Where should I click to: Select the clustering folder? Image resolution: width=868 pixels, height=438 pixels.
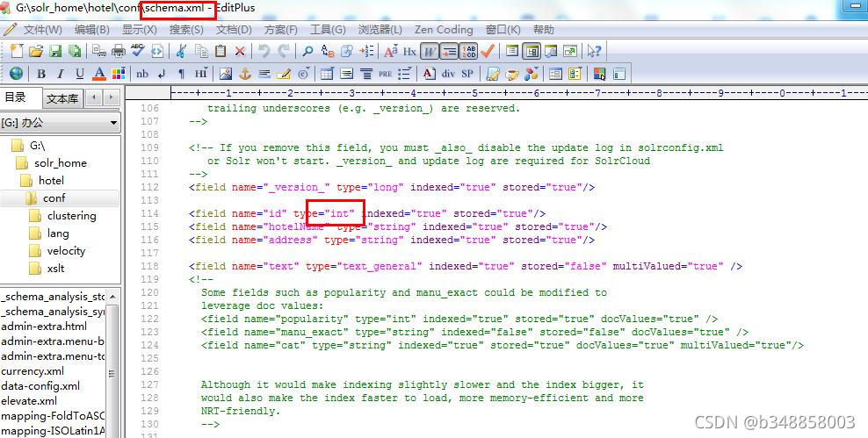tap(71, 216)
